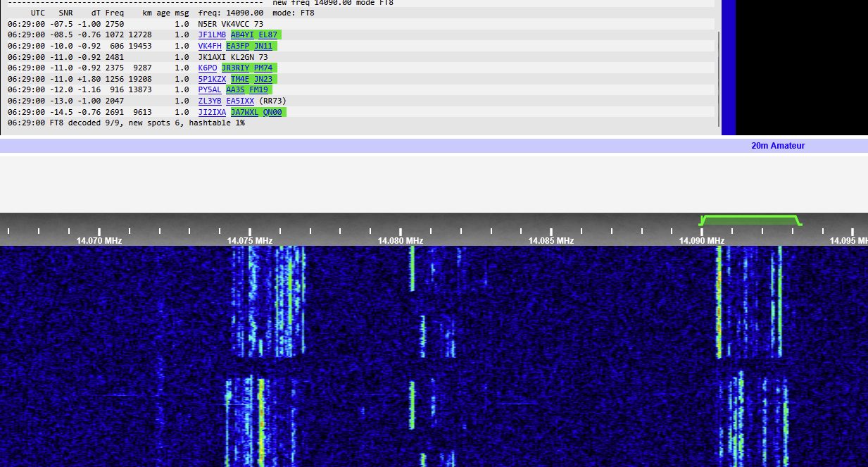Screen dimensions: 868x467
Task: Open the TM4E callsign link
Action: [240, 79]
